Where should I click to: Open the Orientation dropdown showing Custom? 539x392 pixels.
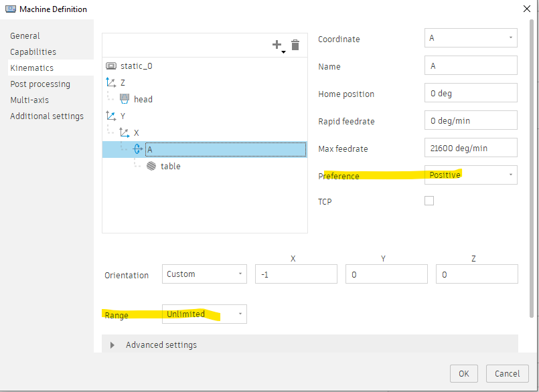click(204, 274)
